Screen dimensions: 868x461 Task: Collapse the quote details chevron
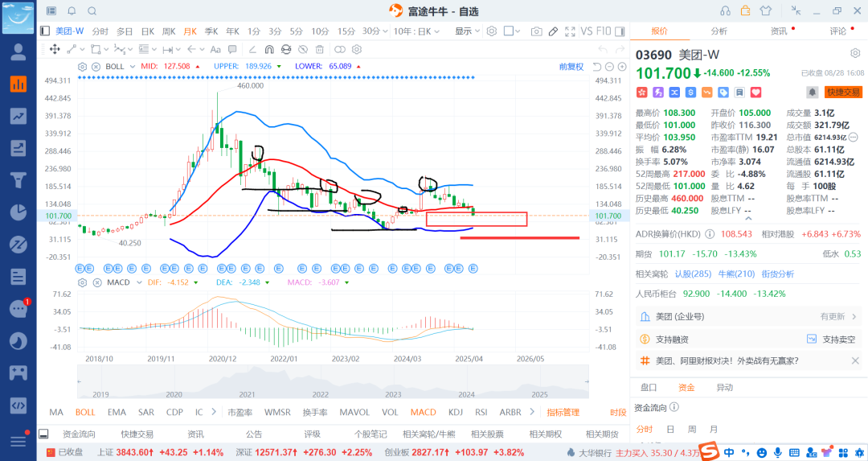tap(748, 218)
